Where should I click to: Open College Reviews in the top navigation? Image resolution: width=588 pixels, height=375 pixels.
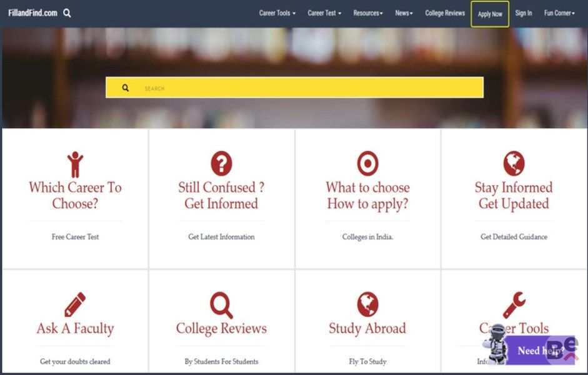click(445, 13)
